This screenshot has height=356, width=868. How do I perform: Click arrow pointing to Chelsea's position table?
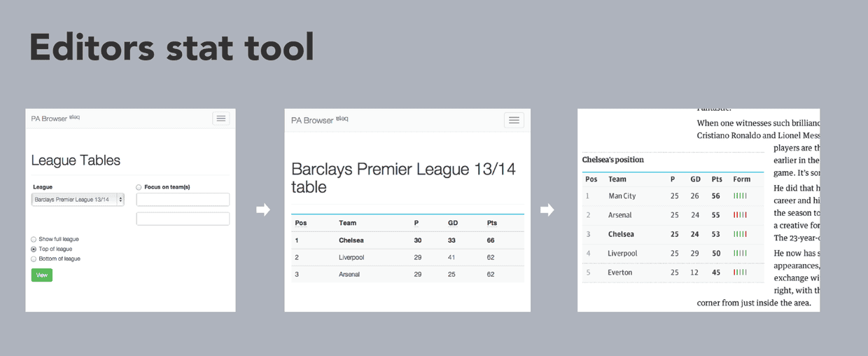tap(547, 210)
